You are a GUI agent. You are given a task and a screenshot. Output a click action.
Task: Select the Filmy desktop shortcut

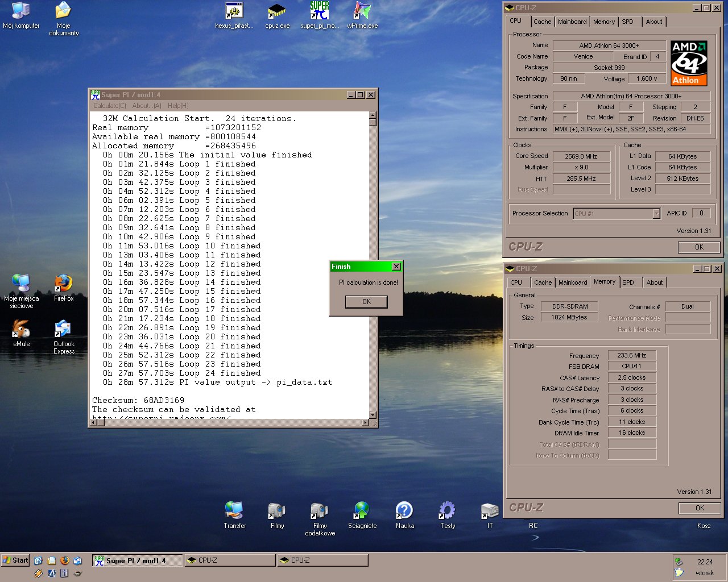pyautogui.click(x=277, y=515)
